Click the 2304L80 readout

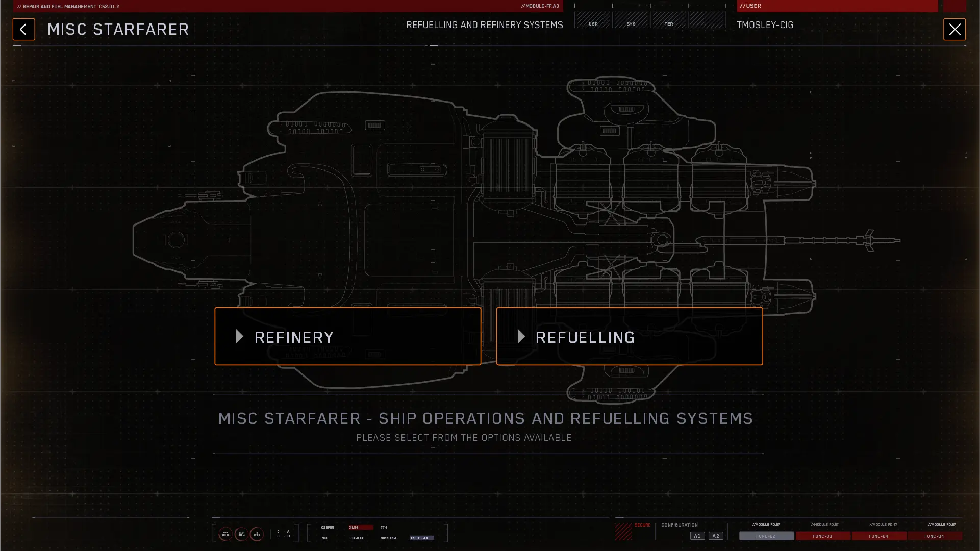[x=357, y=538]
